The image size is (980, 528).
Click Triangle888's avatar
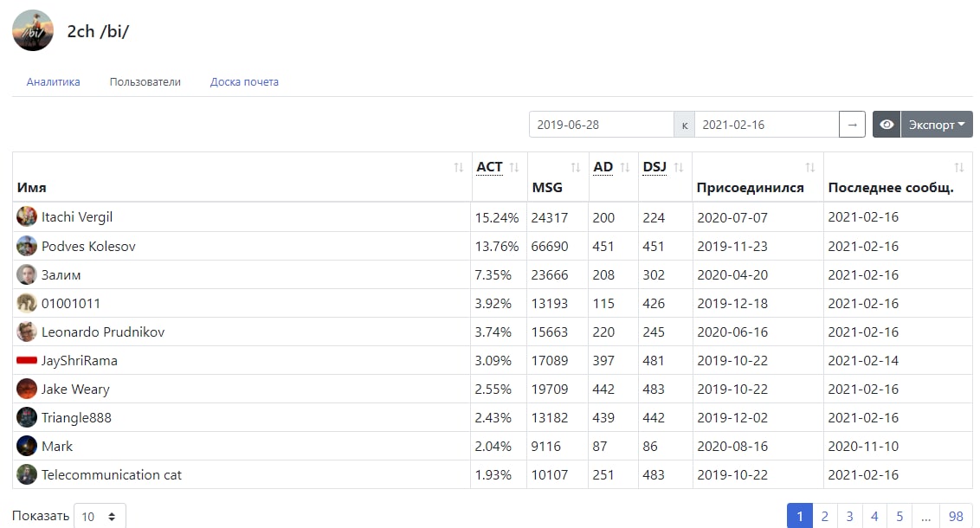point(27,417)
